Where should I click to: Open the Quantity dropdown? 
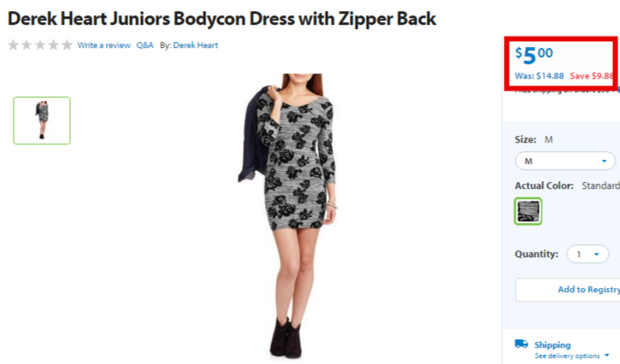pos(588,254)
